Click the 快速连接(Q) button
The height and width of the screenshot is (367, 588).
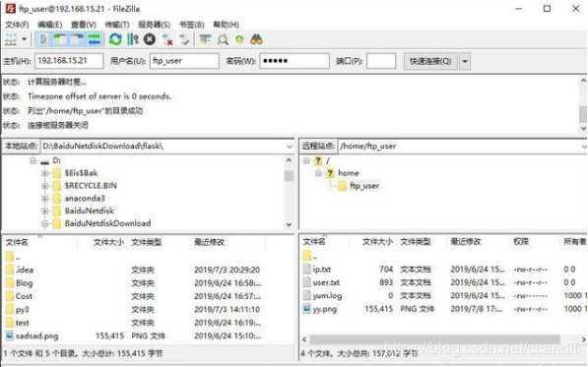pyautogui.click(x=430, y=61)
